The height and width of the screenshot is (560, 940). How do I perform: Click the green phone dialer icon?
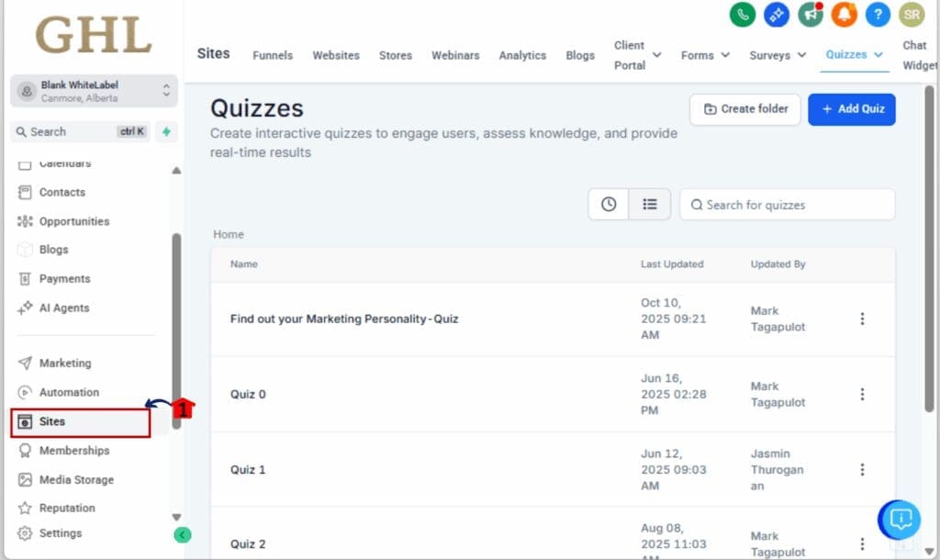click(743, 15)
